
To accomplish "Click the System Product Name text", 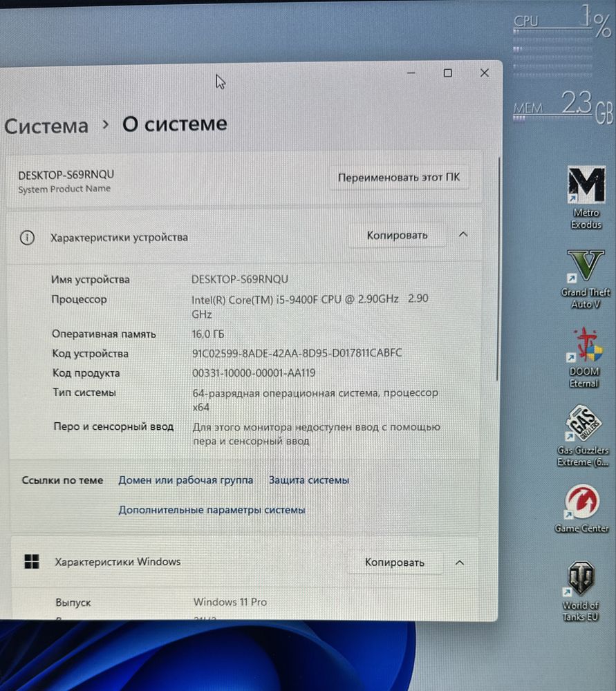I will click(x=64, y=189).
